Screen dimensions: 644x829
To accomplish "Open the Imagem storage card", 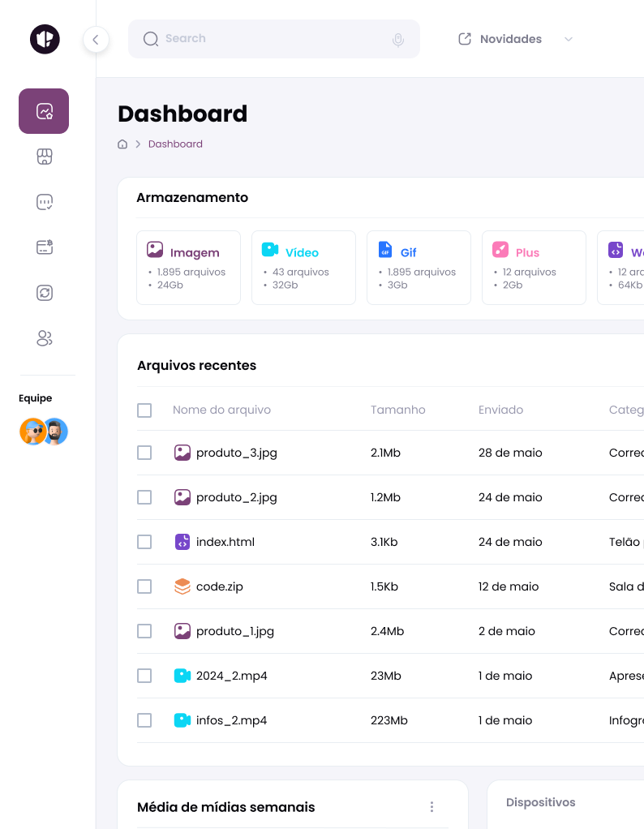I will coord(188,268).
